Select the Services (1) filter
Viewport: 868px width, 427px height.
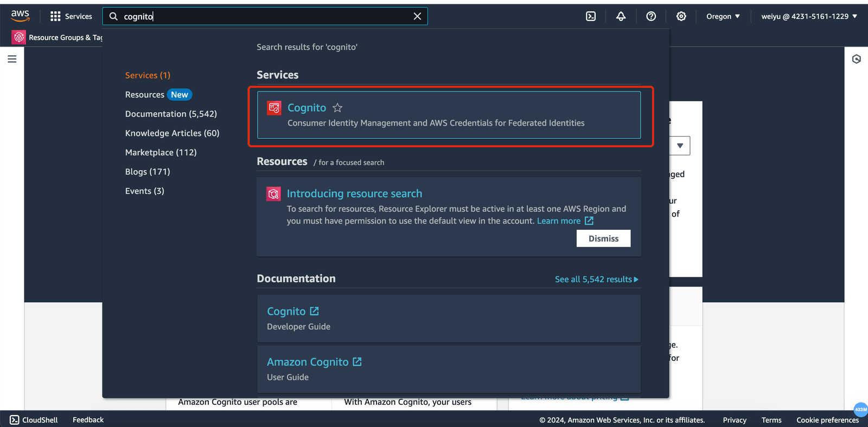tap(148, 75)
